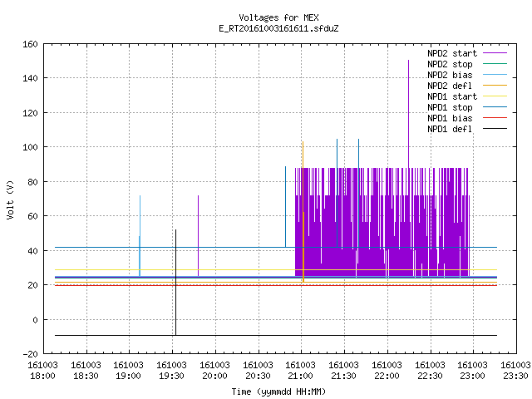Click the 120 tick label on the voltage axis

pos(30,113)
